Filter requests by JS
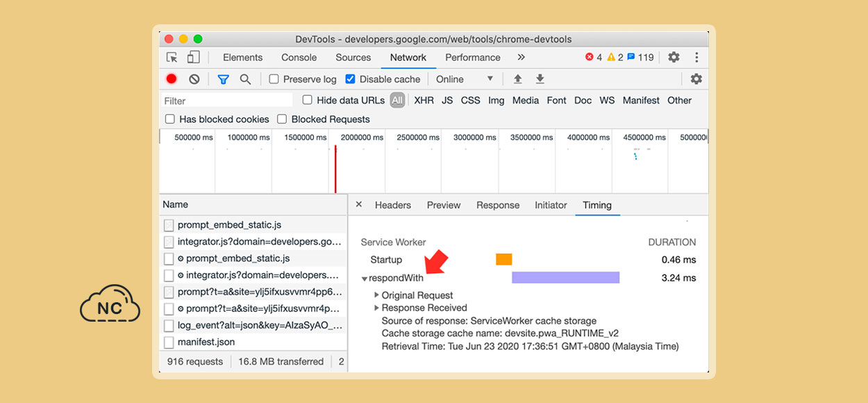This screenshot has width=868, height=403. (447, 100)
